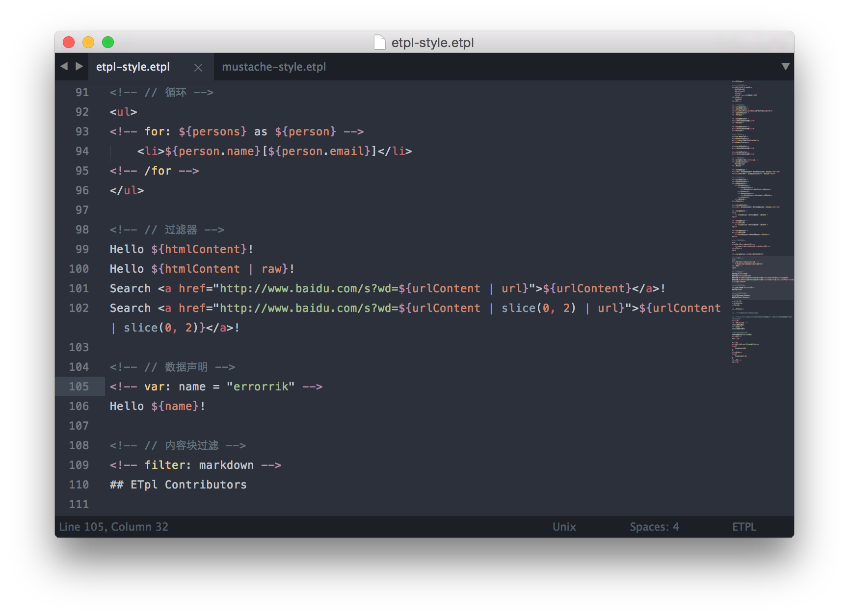Viewport: 849px width, 616px height.
Task: Click 'Hello ${htmlContent}!' on line 99
Action: pyautogui.click(x=182, y=249)
